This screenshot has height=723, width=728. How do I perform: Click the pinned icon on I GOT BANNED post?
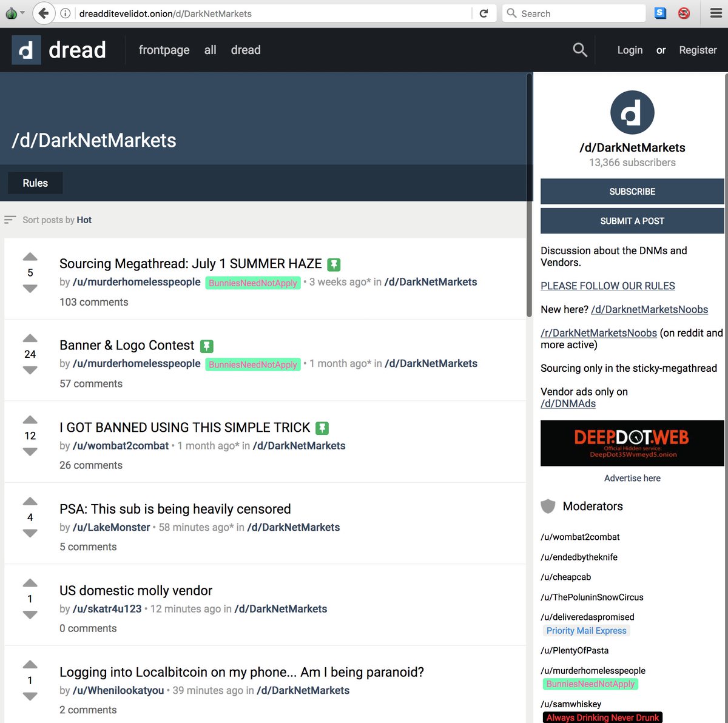(323, 428)
